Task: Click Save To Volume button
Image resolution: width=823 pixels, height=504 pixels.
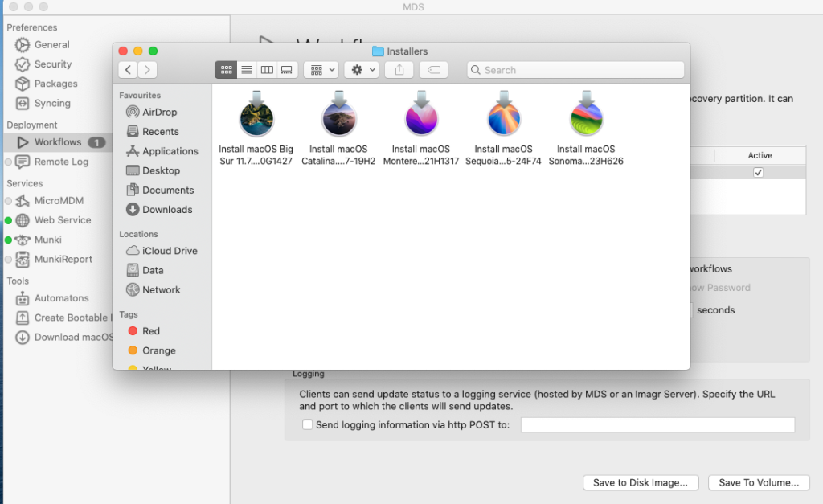Action: (759, 482)
